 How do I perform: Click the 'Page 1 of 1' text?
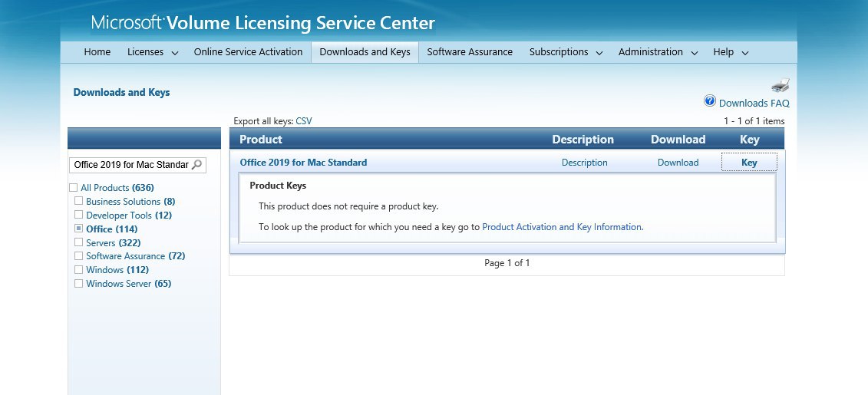(x=507, y=263)
